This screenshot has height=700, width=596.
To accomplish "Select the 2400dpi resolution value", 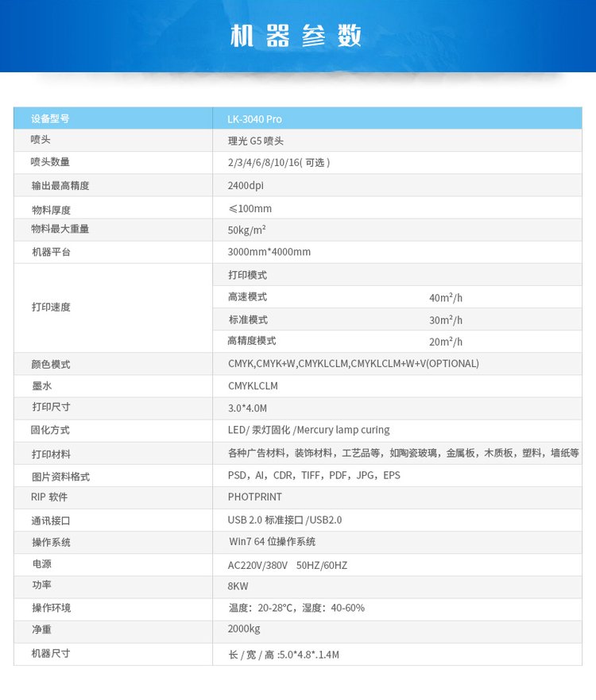I will point(245,185).
